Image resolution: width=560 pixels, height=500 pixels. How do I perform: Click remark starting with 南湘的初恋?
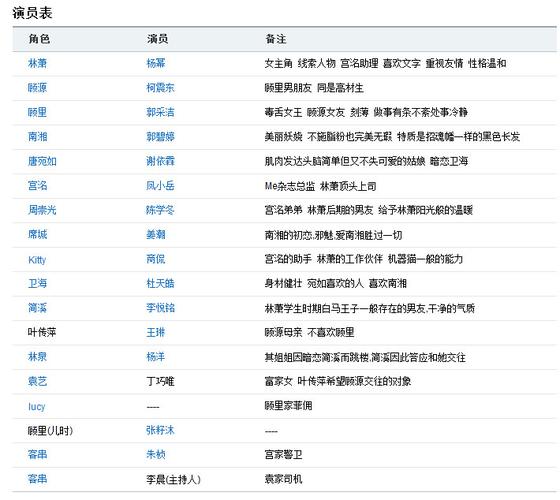click(333, 235)
